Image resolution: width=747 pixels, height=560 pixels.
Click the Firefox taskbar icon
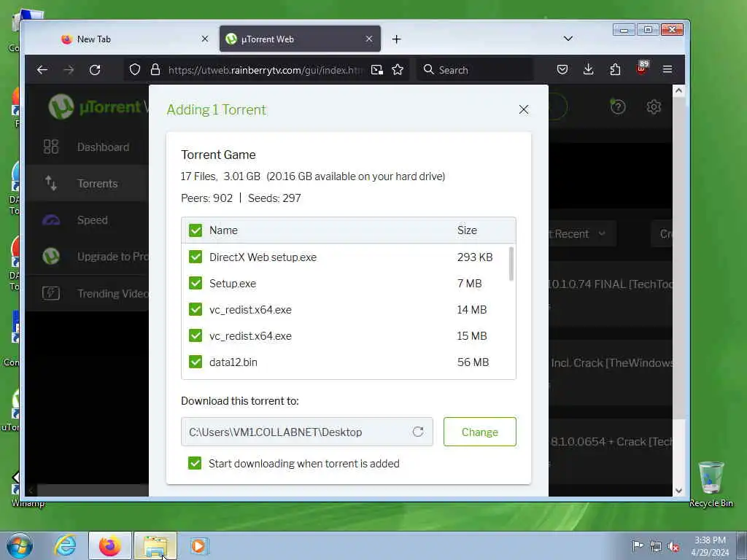pos(109,545)
